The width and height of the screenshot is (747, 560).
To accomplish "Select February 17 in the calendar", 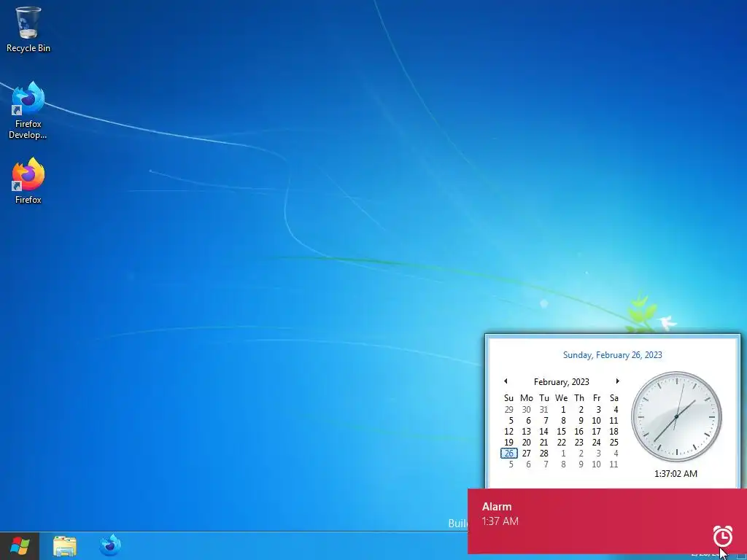I will (x=596, y=432).
